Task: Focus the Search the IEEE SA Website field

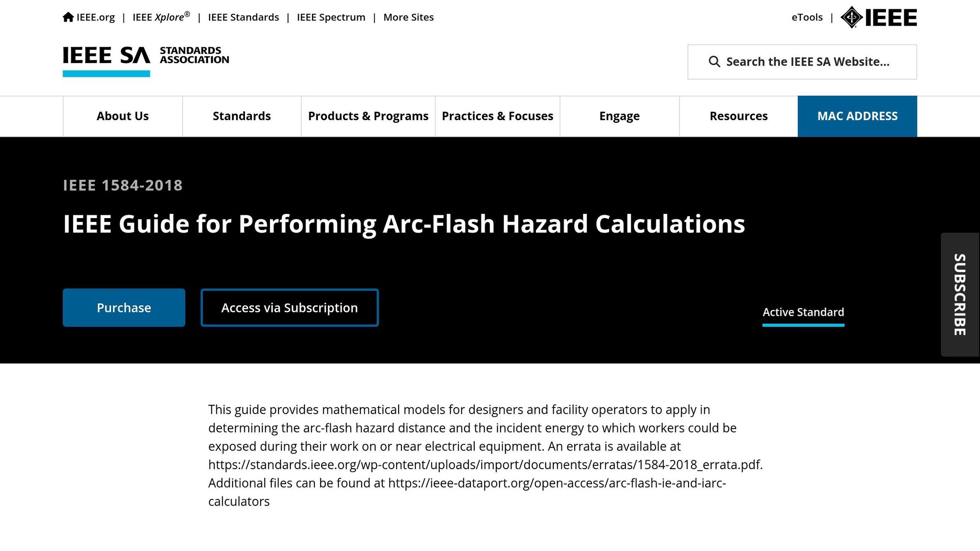Action: tap(802, 62)
